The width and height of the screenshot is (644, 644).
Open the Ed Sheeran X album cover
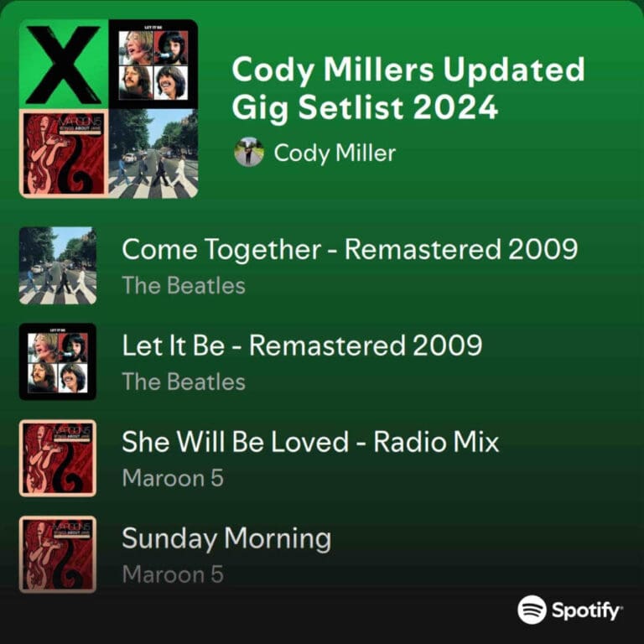(x=64, y=64)
